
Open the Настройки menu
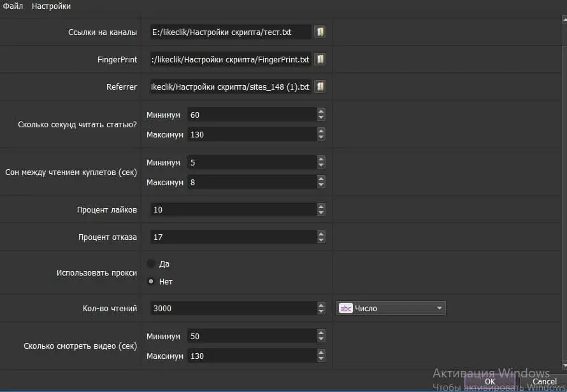(x=52, y=6)
